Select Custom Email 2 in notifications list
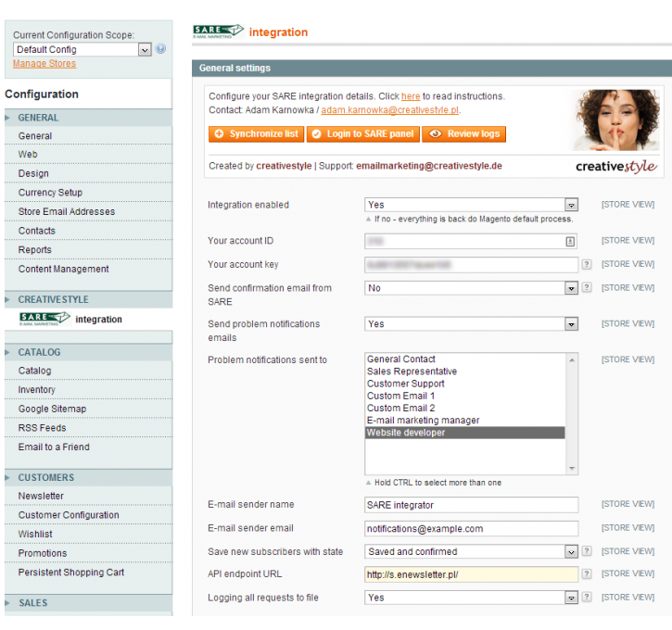Image resolution: width=672 pixels, height=630 pixels. point(465,409)
